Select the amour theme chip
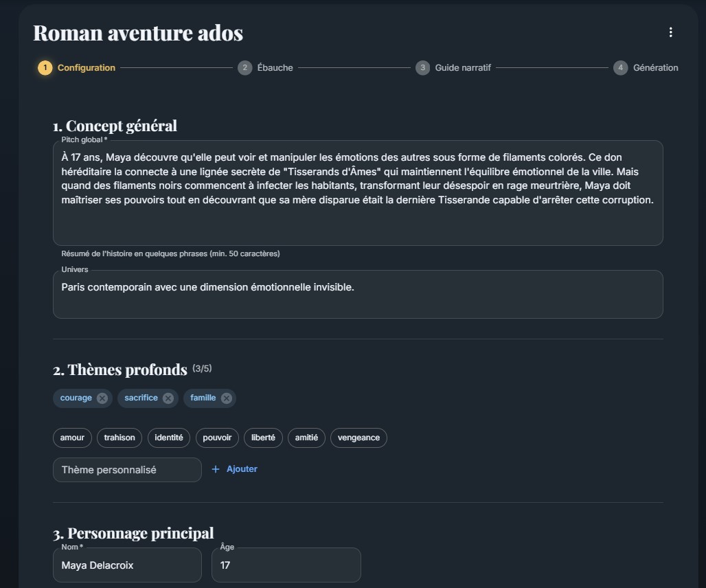 72,438
